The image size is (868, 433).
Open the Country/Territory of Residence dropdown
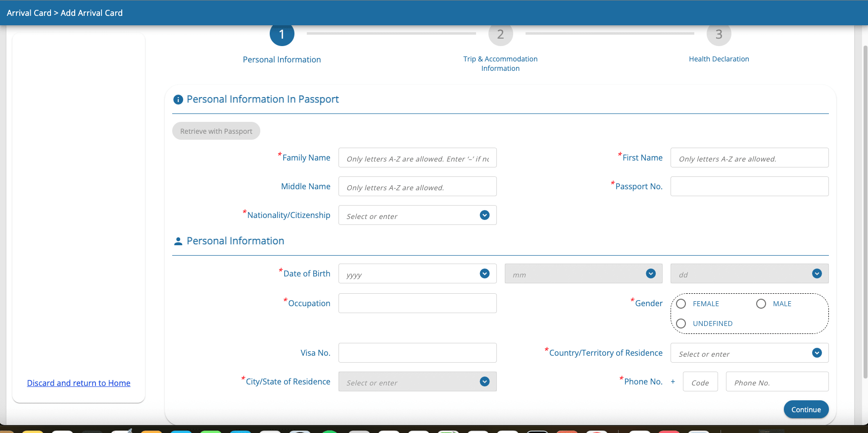[x=750, y=353]
